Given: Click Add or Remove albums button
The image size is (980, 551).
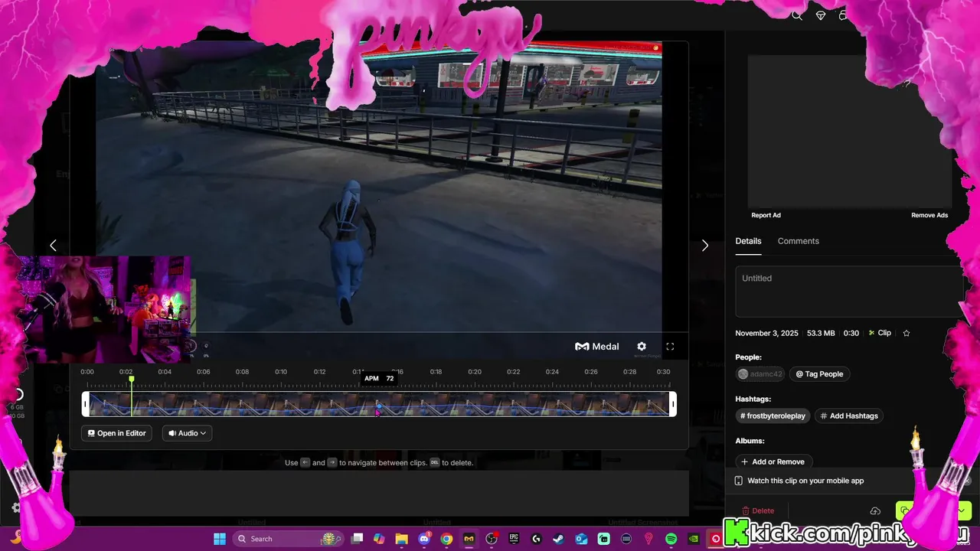Looking at the screenshot, I should pos(773,461).
